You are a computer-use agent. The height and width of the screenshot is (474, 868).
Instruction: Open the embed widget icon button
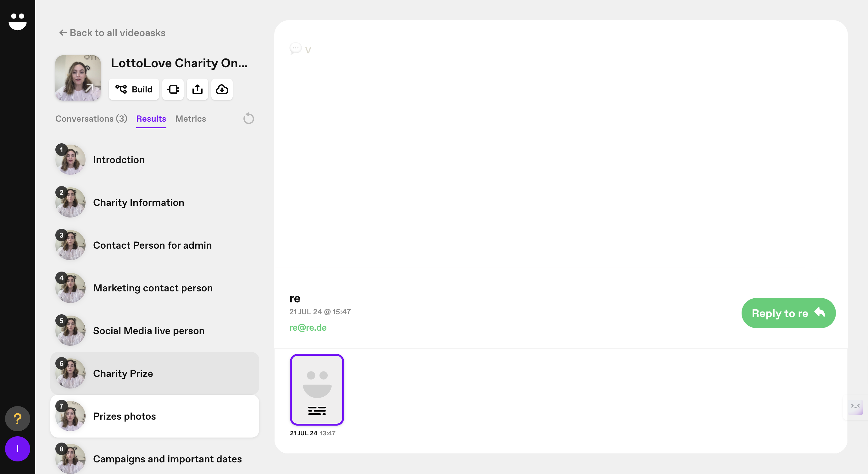173,89
